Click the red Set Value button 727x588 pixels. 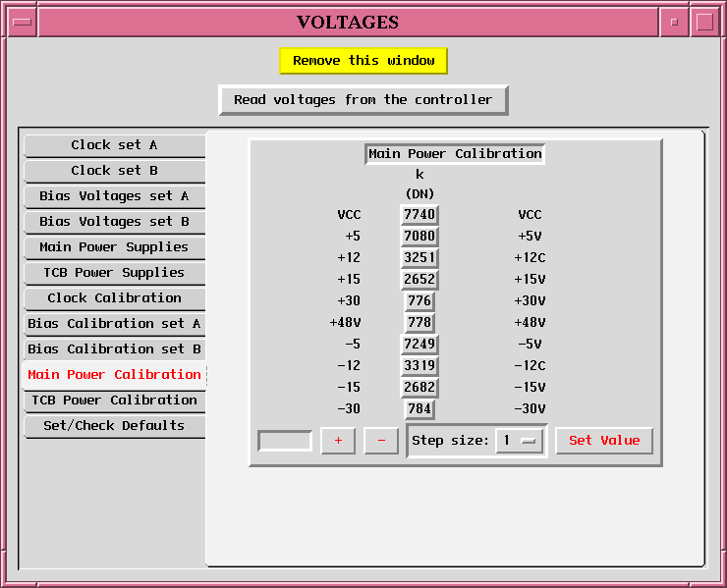[x=604, y=441]
